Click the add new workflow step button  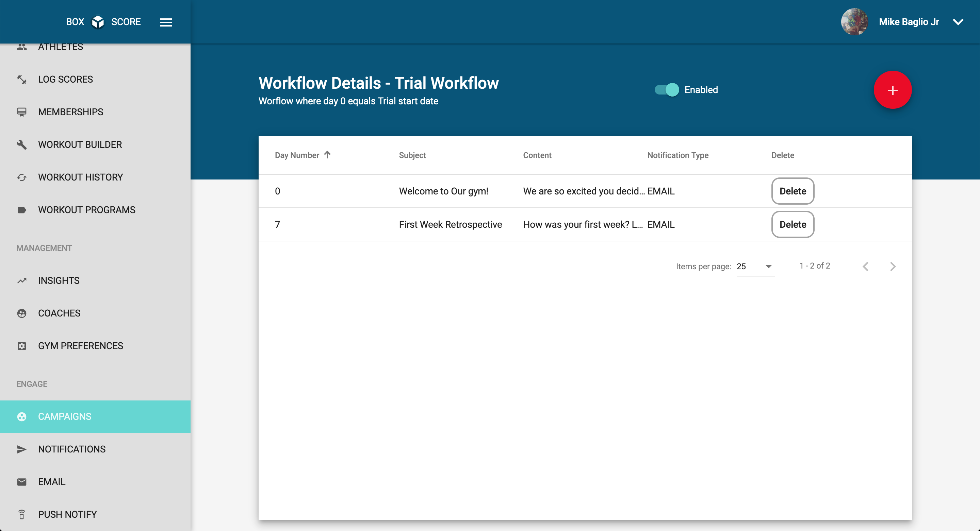click(892, 90)
